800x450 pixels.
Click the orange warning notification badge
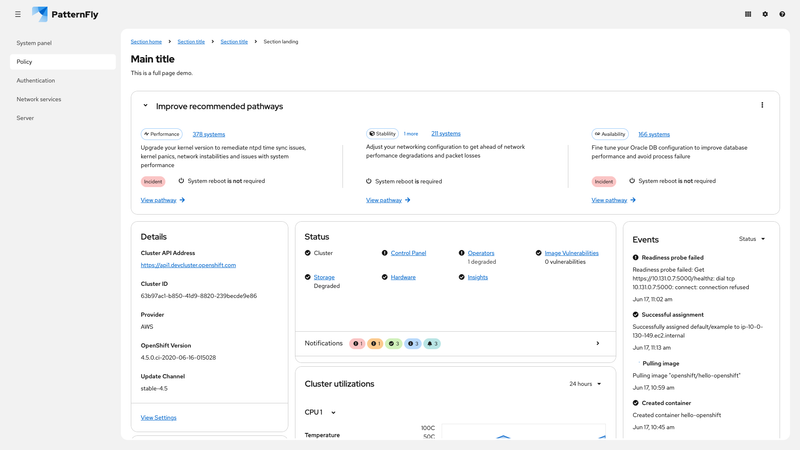[x=375, y=343]
